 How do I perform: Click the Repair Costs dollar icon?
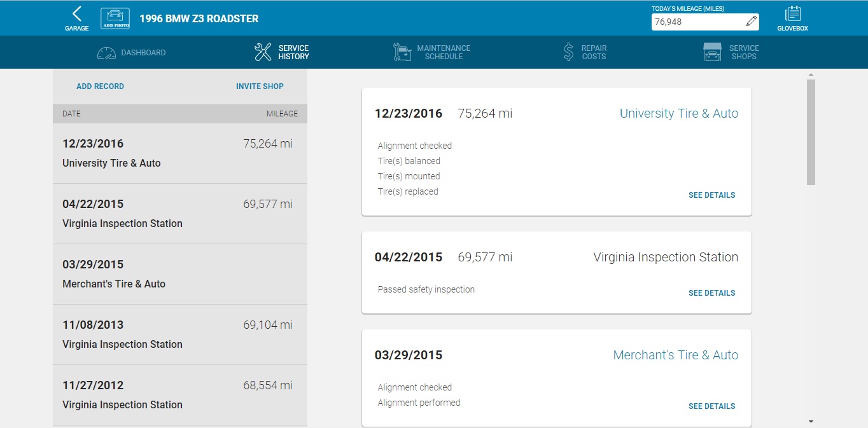pos(568,52)
